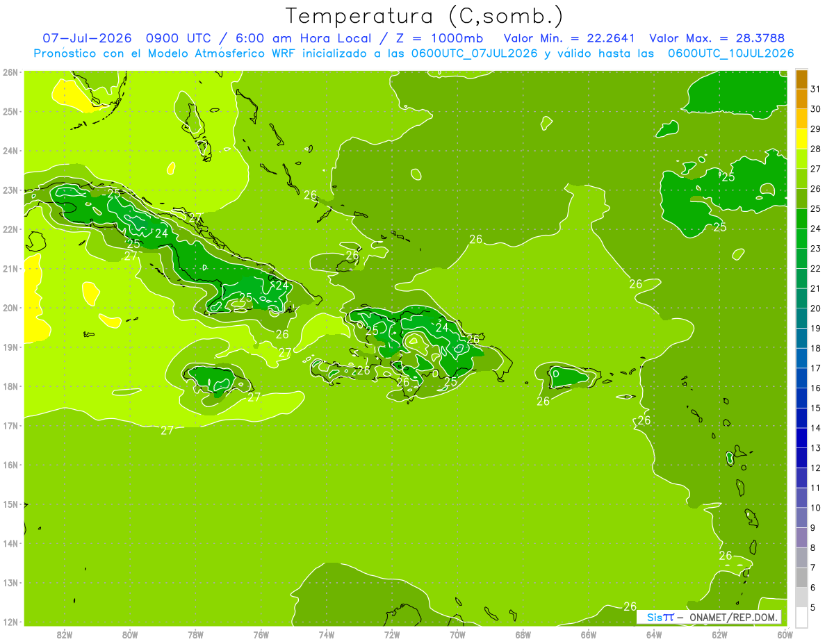This screenshot has height=644, width=834.
Task: Click the longitude axis label '68W'
Action: click(x=523, y=634)
